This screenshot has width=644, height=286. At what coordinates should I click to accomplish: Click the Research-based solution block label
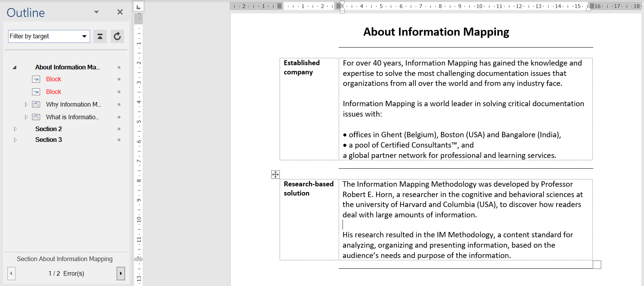tap(309, 189)
